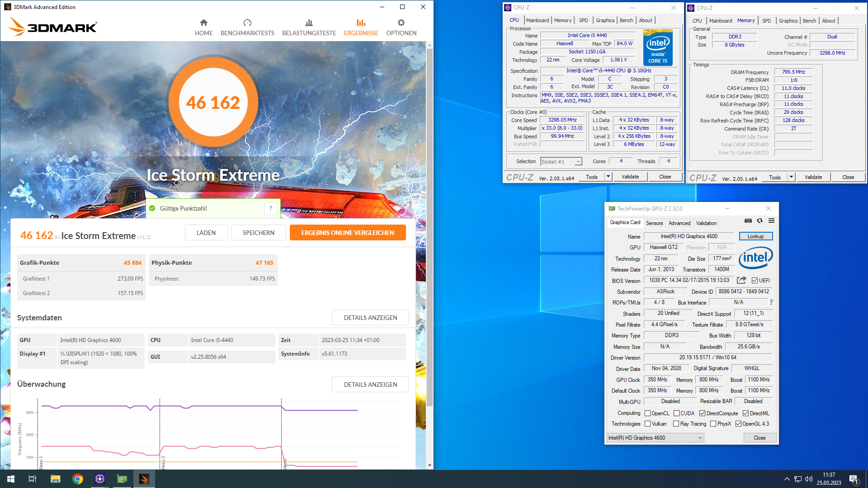Open the Validation tab in GPU-Z
This screenshot has height=488, width=868.
coord(706,223)
